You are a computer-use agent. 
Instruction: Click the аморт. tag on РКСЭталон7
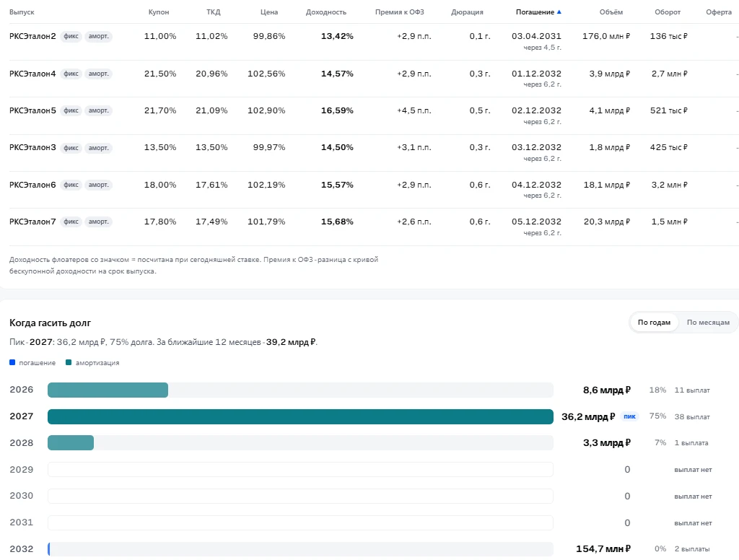click(x=98, y=222)
